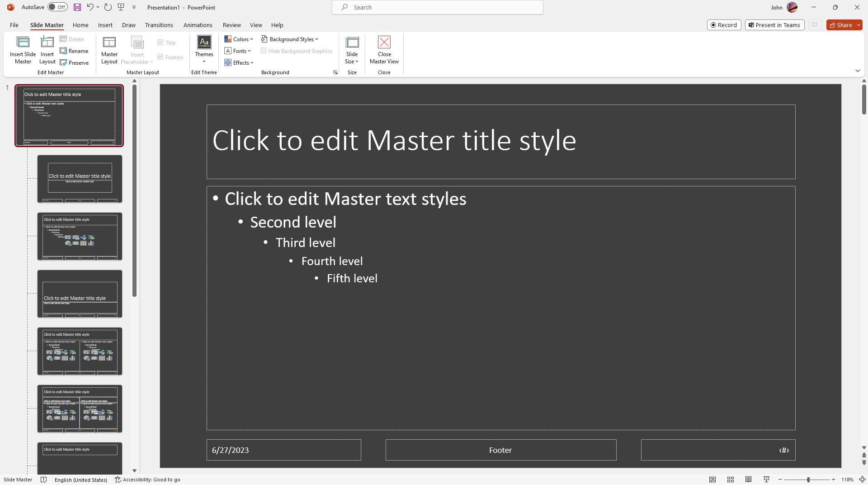The image size is (868, 485).
Task: Click the 118% zoom level
Action: [847, 480]
